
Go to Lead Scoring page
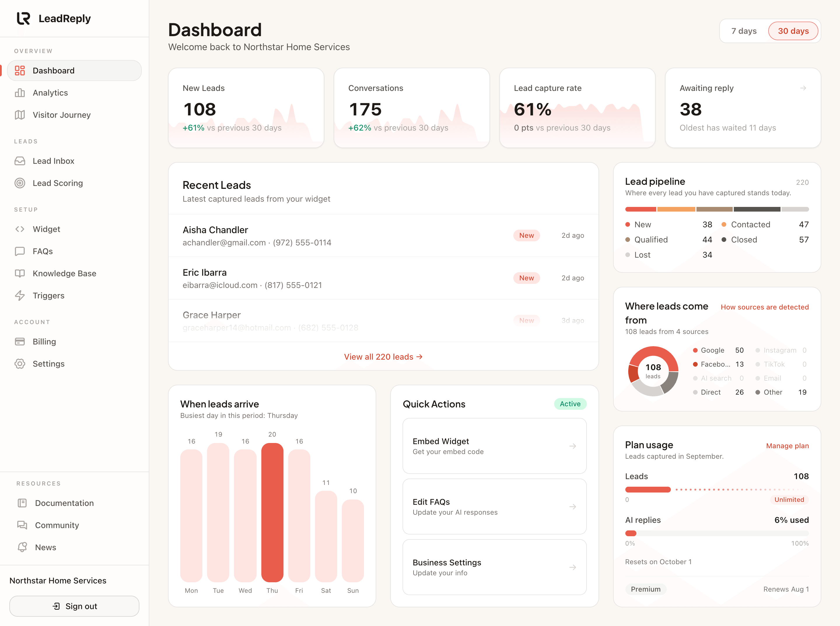74,183
